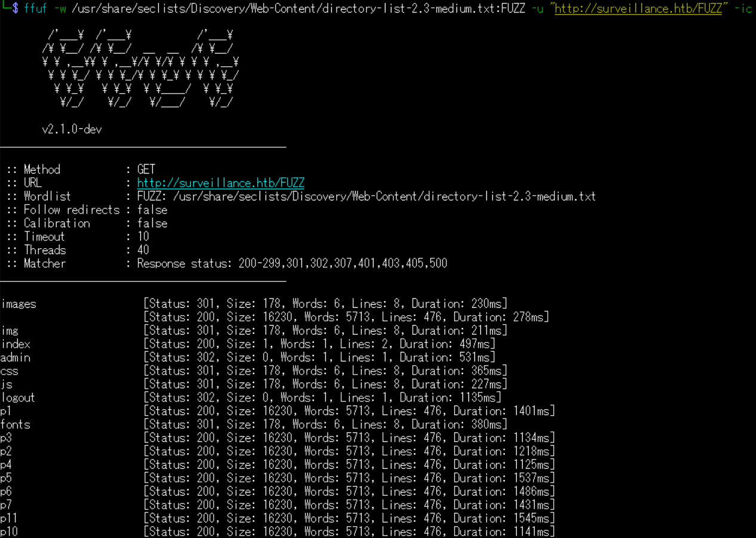Open the cyan URL in the URL row
This screenshot has width=756, height=538.
click(x=220, y=183)
